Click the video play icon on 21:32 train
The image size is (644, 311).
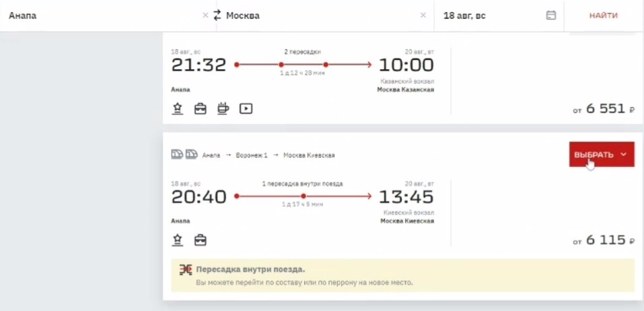[246, 108]
